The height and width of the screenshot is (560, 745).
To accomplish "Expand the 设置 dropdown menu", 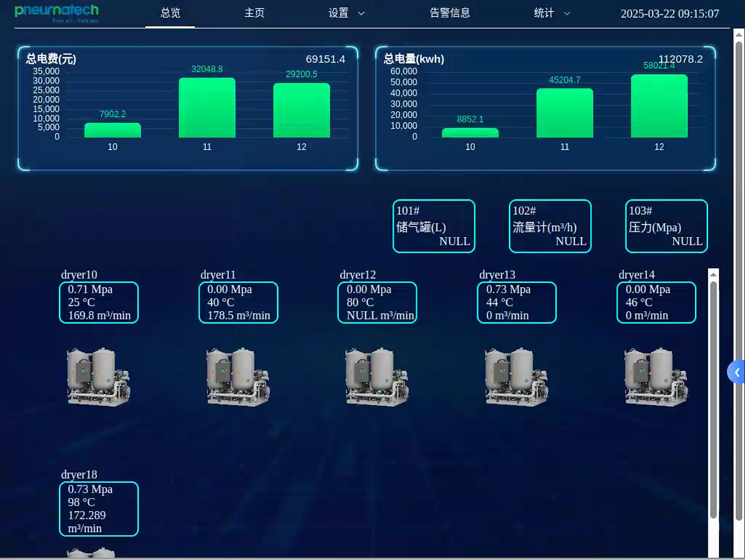I will (x=346, y=13).
